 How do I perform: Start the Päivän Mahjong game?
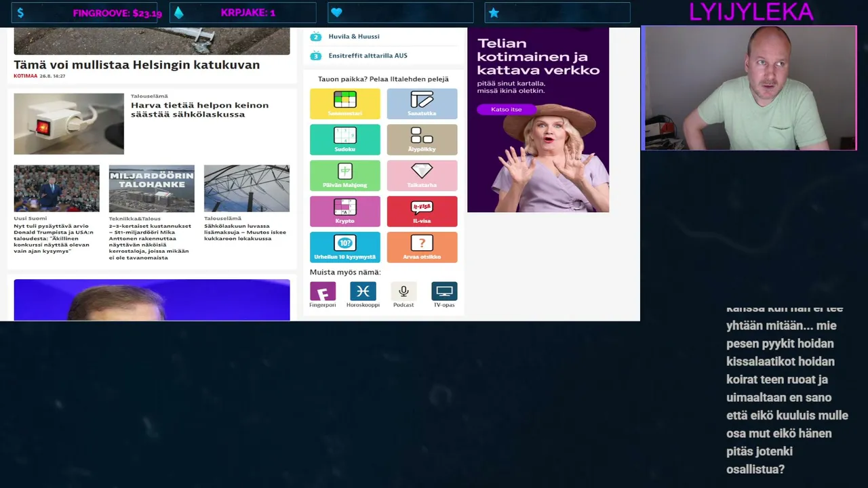click(344, 176)
